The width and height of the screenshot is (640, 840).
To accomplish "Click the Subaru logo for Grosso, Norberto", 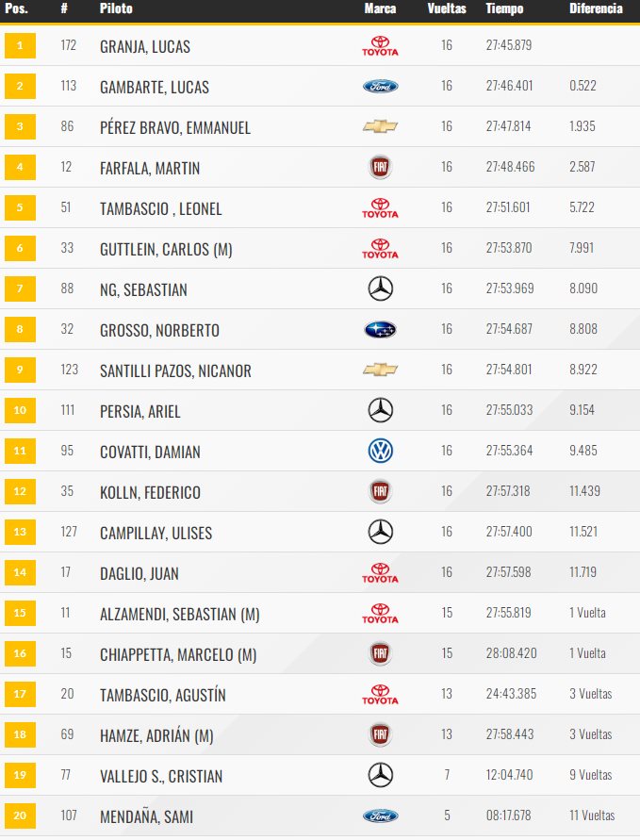I will [x=380, y=329].
